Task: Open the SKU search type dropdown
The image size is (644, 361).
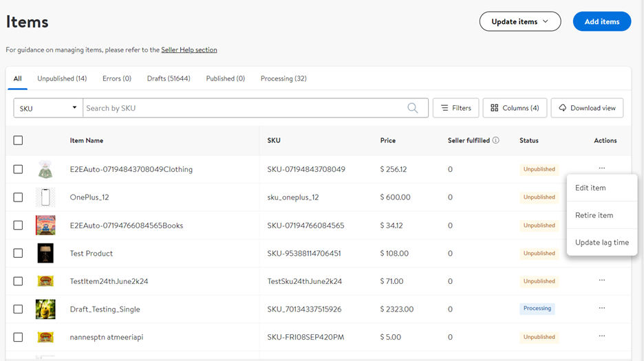Action: pyautogui.click(x=48, y=108)
